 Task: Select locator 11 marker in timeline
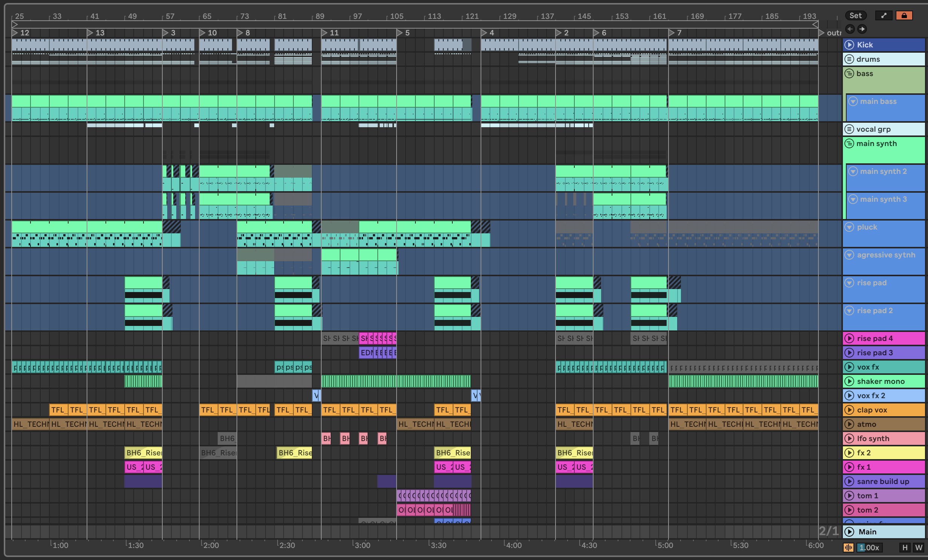pyautogui.click(x=324, y=33)
